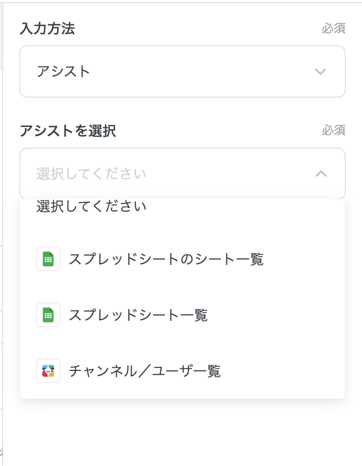Click the Slack icon beside チャンネル/ユーザ一覧
Screen dimensions: 362x466
[48, 371]
